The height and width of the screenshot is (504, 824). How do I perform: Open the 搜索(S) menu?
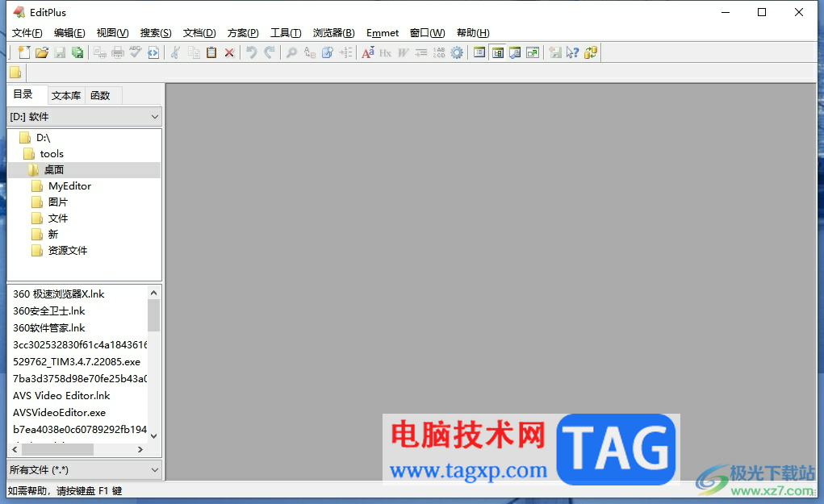coord(156,33)
